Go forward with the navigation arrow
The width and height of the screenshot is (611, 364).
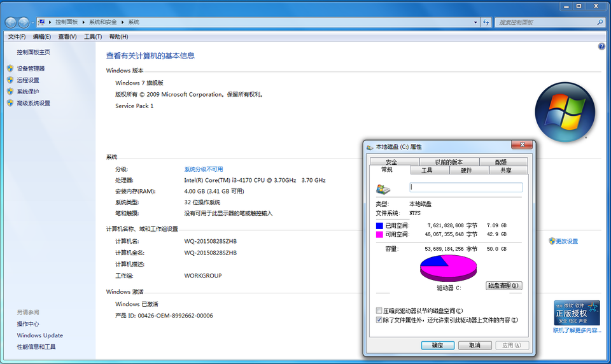(x=24, y=23)
